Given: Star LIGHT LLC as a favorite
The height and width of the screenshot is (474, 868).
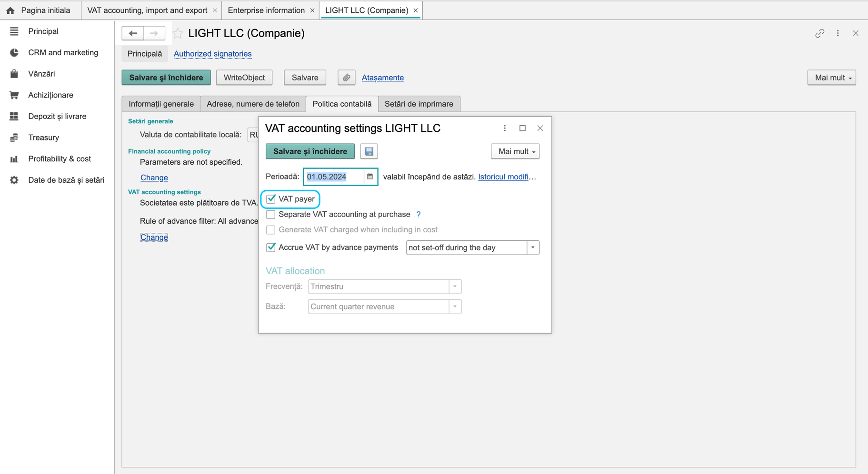Looking at the screenshot, I should pyautogui.click(x=178, y=33).
